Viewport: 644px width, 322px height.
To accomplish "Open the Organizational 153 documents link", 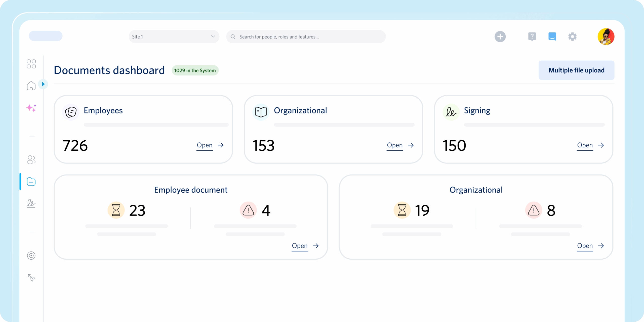I will tap(395, 145).
